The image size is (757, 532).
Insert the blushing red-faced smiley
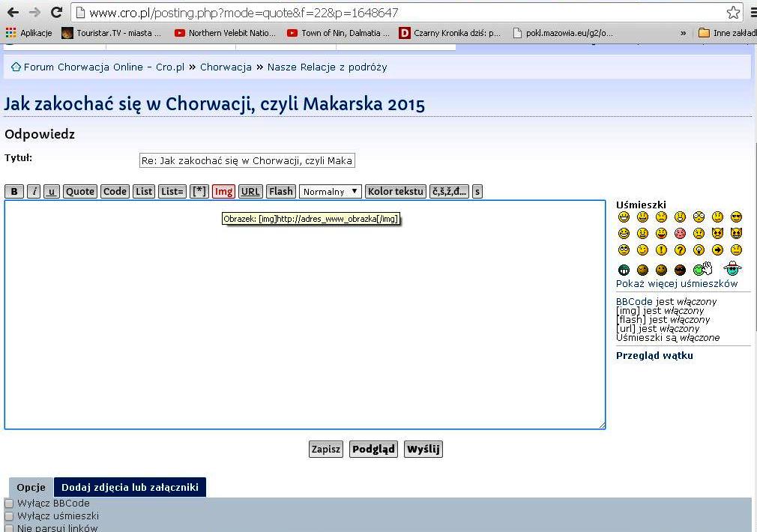point(680,234)
